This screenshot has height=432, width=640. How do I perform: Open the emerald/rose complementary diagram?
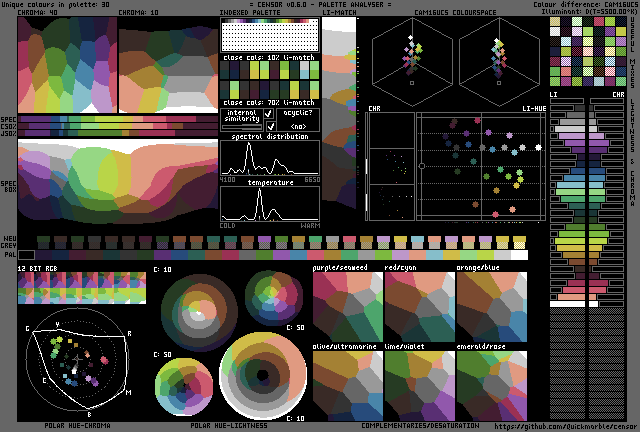[x=492, y=385]
